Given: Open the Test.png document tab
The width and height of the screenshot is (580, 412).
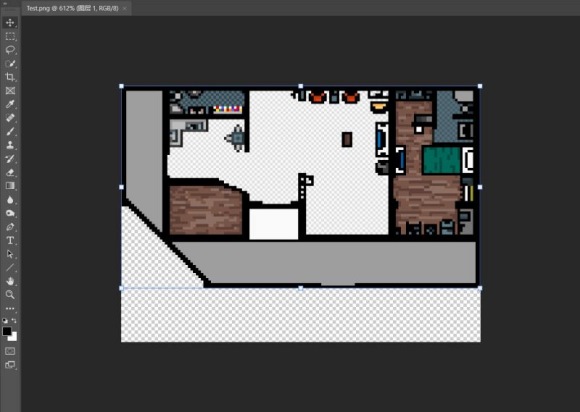Looking at the screenshot, I should (72, 8).
